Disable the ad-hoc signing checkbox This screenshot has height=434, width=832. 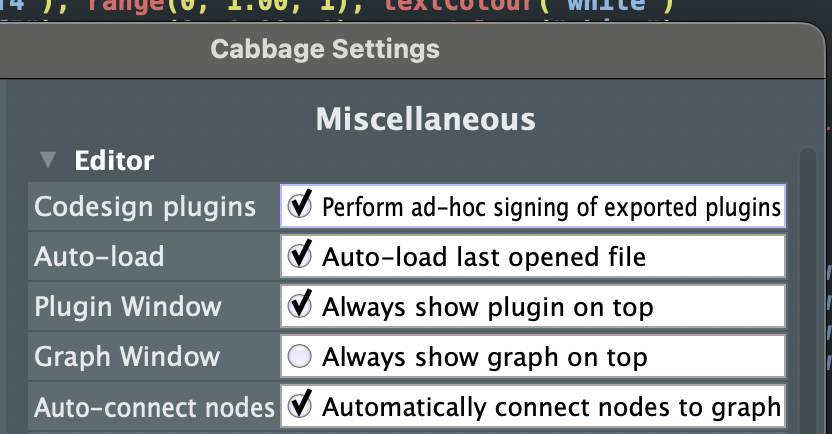[300, 206]
